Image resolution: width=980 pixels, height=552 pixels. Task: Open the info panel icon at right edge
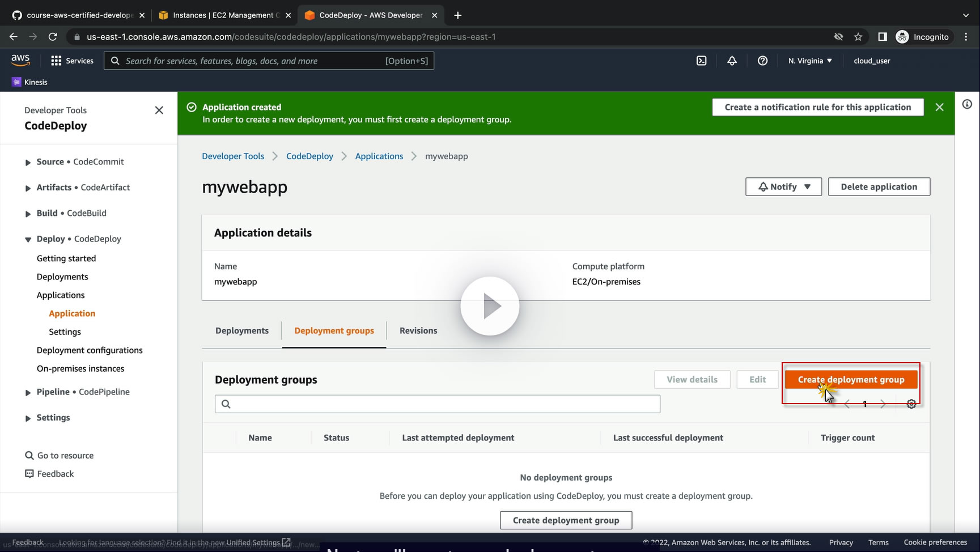[x=967, y=104]
